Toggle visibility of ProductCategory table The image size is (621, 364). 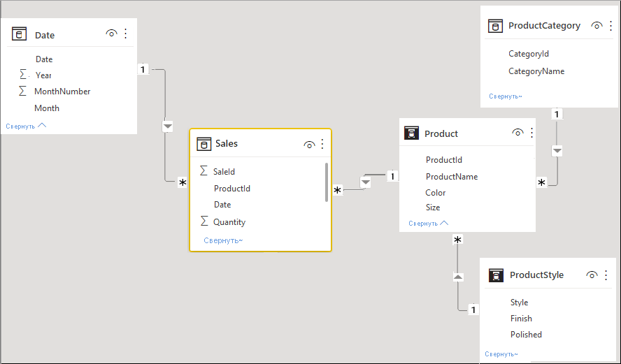coord(597,26)
